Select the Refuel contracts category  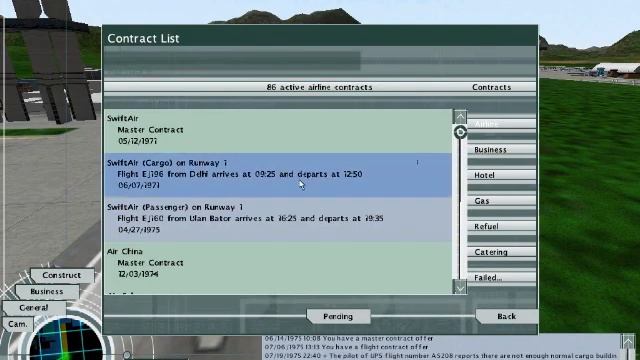502,227
